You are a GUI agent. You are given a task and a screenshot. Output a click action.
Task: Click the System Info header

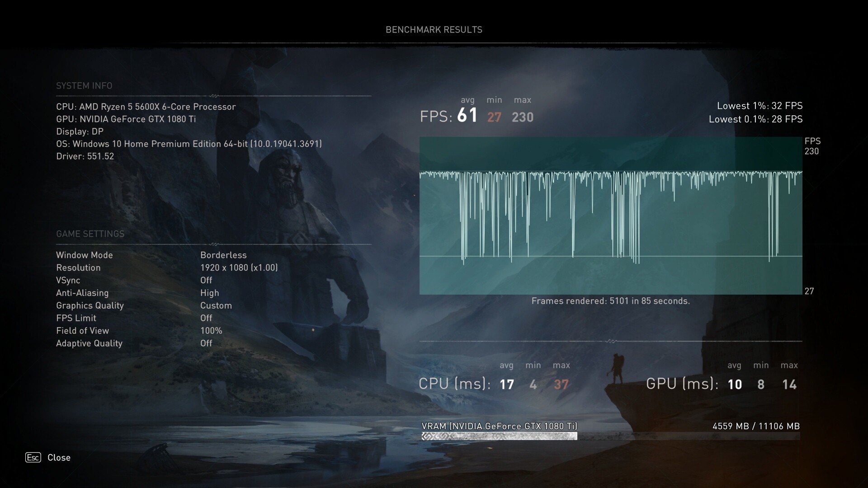coord(84,86)
